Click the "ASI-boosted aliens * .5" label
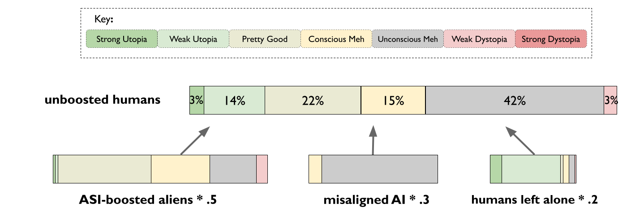The width and height of the screenshot is (644, 221). point(148,200)
